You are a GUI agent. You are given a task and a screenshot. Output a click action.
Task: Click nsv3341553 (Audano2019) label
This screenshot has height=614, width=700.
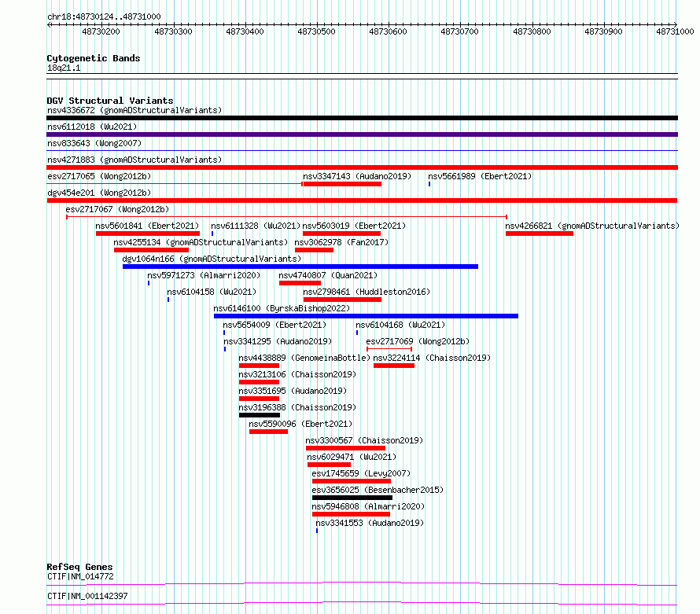(x=370, y=523)
